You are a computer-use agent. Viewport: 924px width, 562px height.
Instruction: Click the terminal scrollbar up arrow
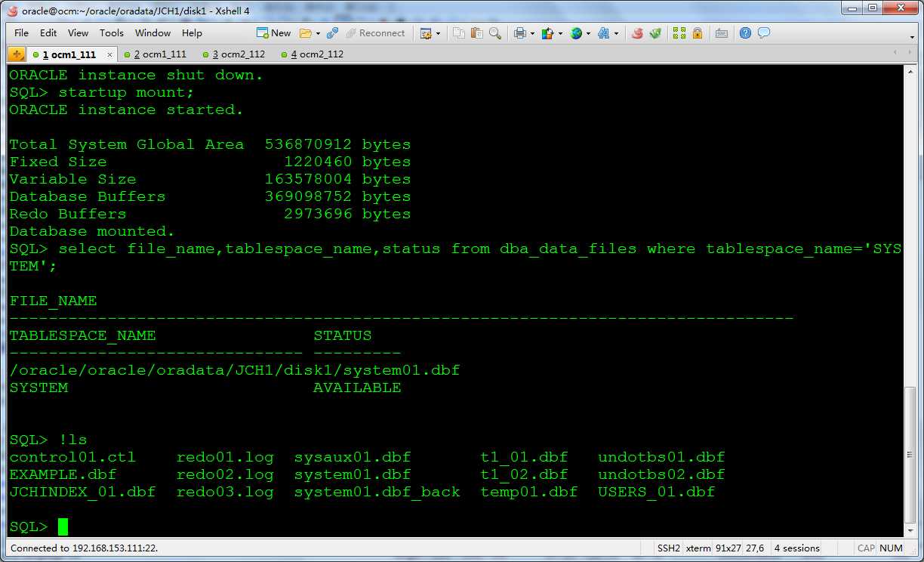coord(910,73)
